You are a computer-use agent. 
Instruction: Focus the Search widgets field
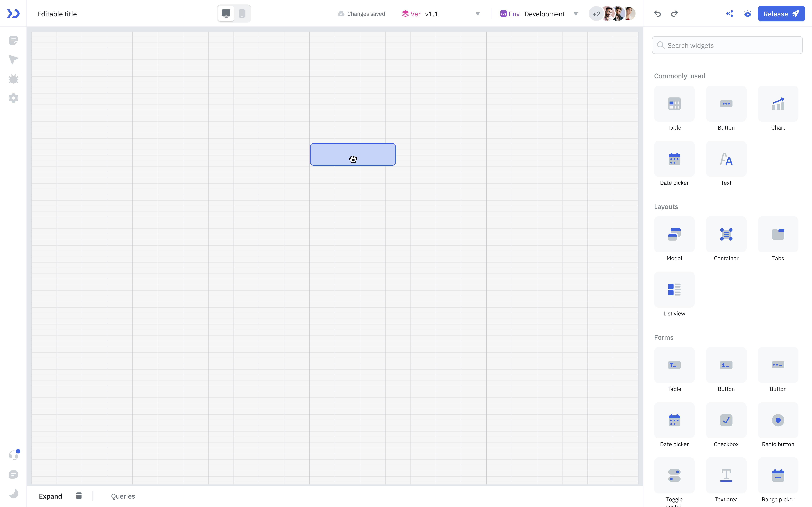[x=727, y=45]
